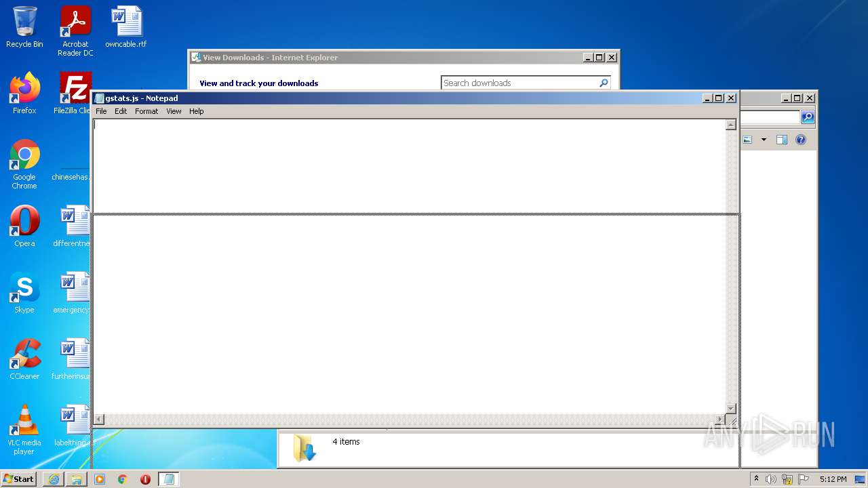The height and width of the screenshot is (488, 868).
Task: Open Acrobat Reader DC desktop shortcut
Action: (75, 31)
